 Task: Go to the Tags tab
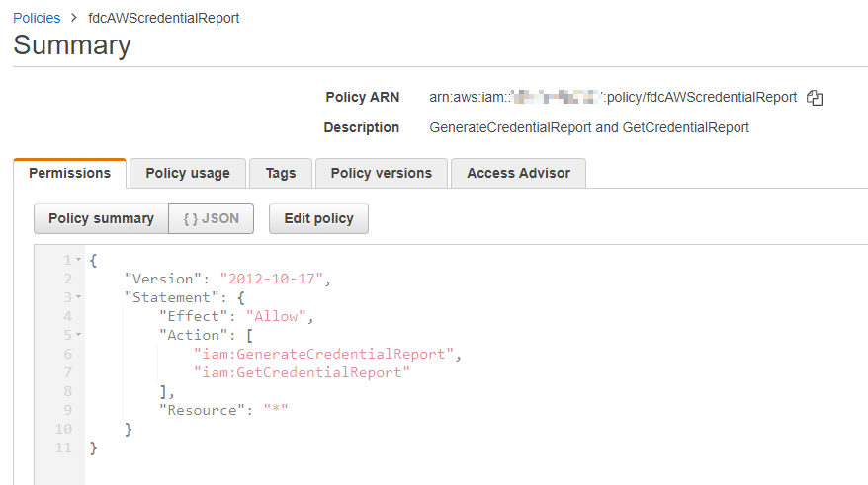tap(281, 173)
